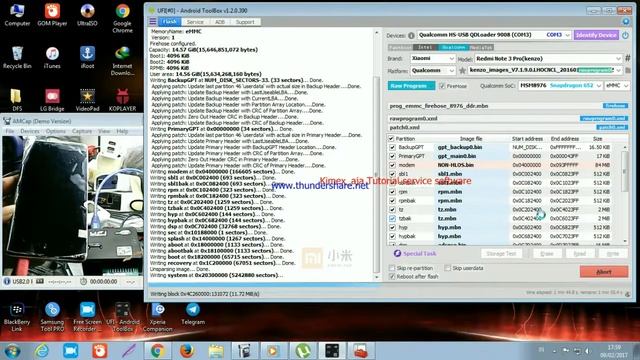The image size is (640, 360).
Task: Select the Intel chipset tab
Action: tap(425, 47)
